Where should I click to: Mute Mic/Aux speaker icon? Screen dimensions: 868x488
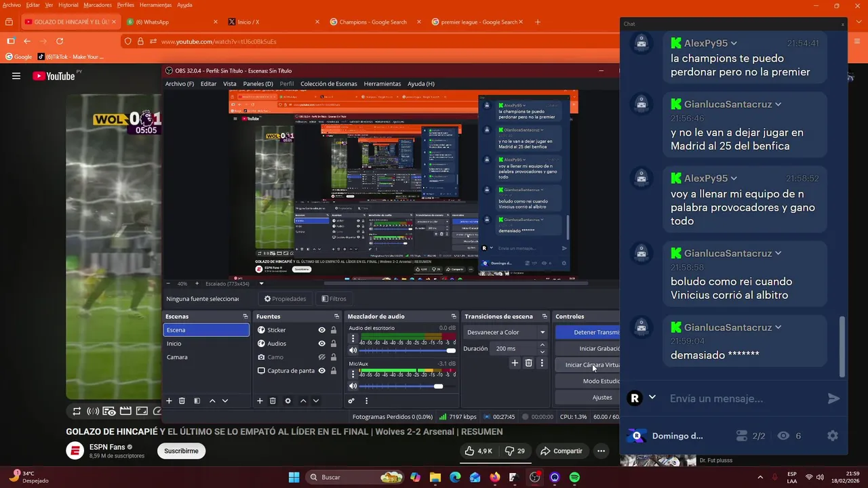353,386
